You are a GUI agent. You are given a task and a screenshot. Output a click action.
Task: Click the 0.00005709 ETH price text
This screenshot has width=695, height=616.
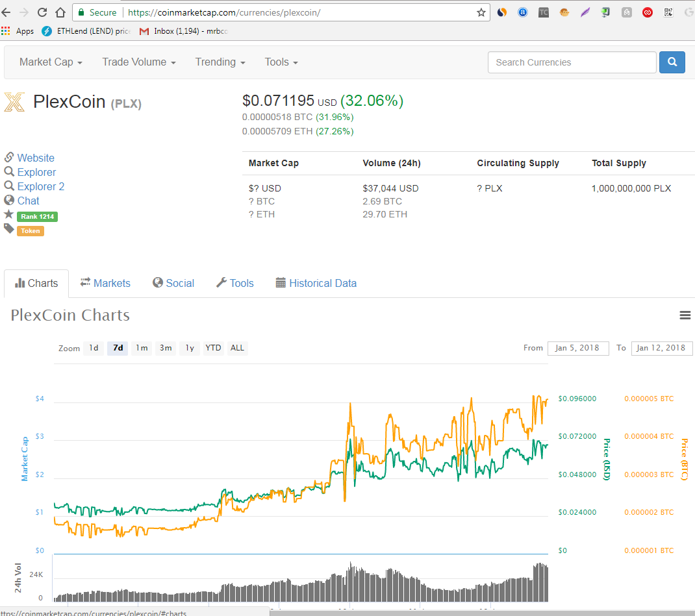click(278, 131)
